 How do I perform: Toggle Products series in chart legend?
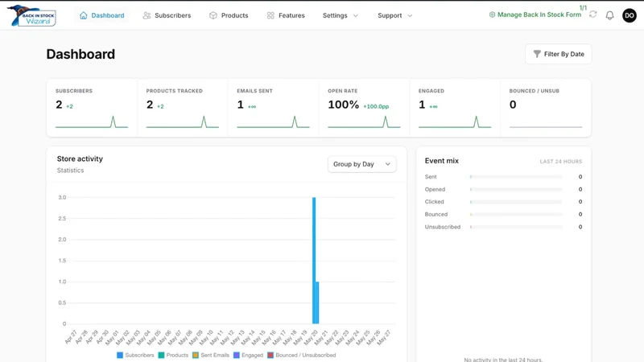[x=173, y=355]
